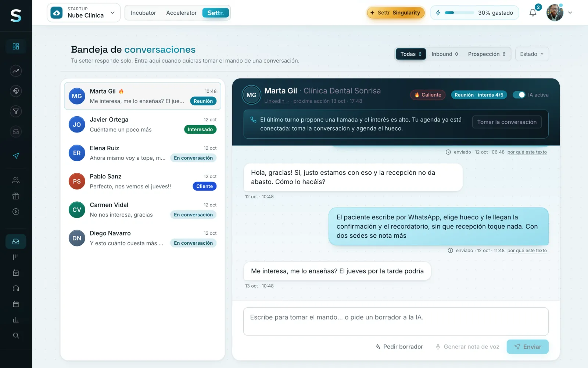Open the Nube Clínica startup selector
This screenshot has height=368, width=588.
coord(84,13)
